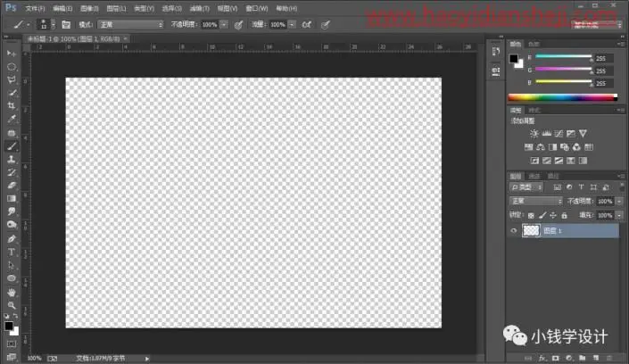
Task: Toggle lock image pixels (brush lock icon)
Action: click(542, 216)
